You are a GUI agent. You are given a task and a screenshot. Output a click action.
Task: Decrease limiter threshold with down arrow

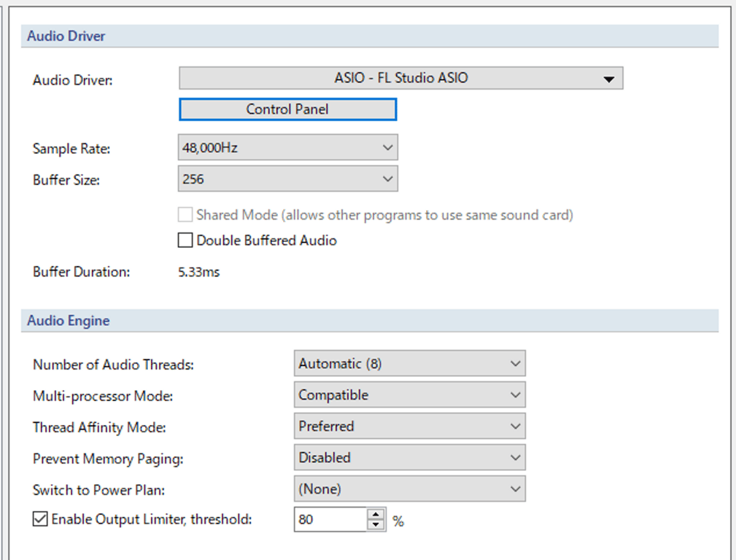click(x=376, y=525)
